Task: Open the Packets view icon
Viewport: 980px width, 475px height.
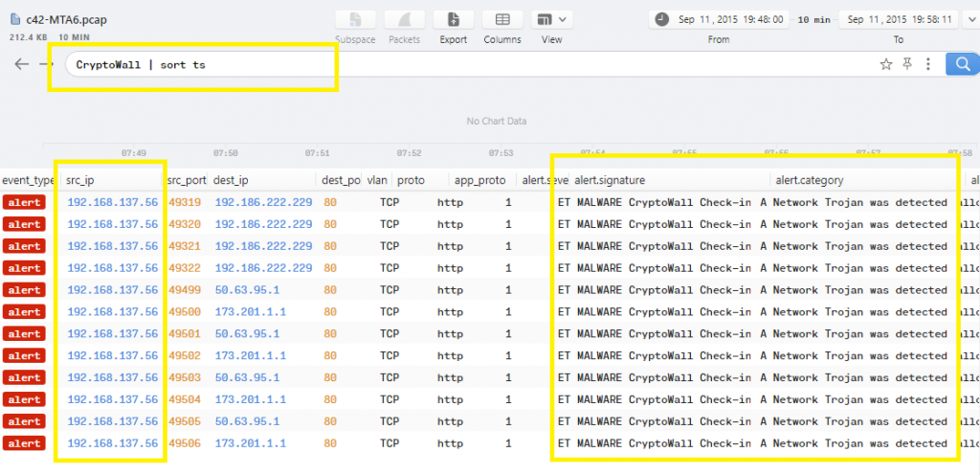Action: (404, 19)
